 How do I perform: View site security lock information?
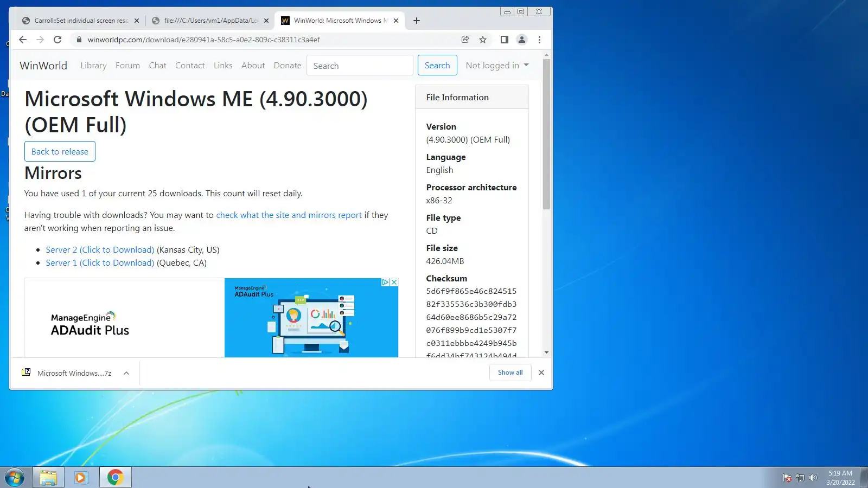[x=79, y=40]
